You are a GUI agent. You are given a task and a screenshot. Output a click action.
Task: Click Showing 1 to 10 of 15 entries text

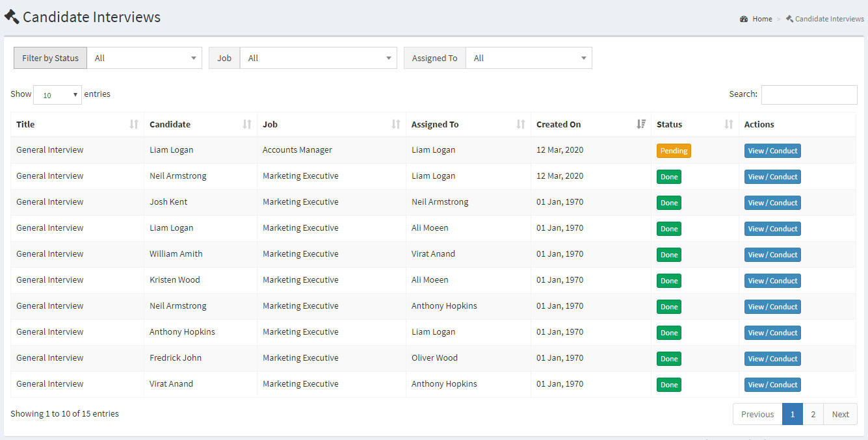coord(64,413)
